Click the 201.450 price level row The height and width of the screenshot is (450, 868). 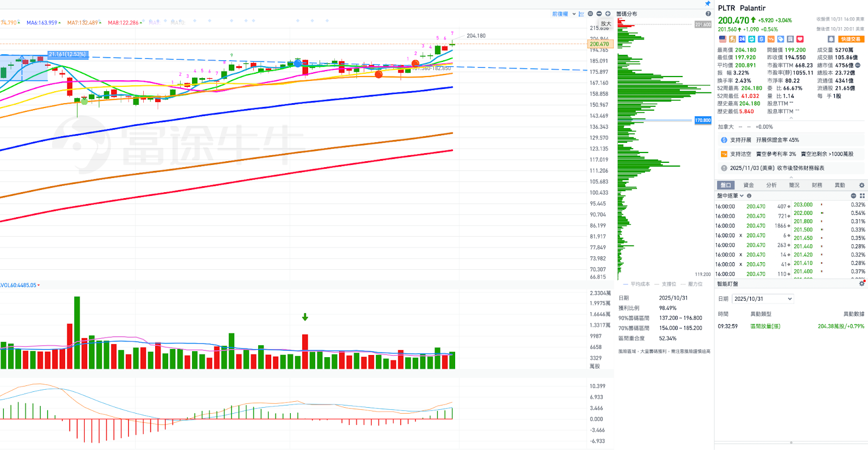point(829,238)
